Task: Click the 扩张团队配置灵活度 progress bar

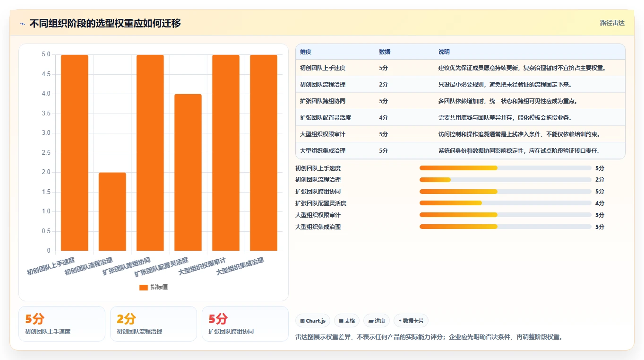Action: (506, 203)
